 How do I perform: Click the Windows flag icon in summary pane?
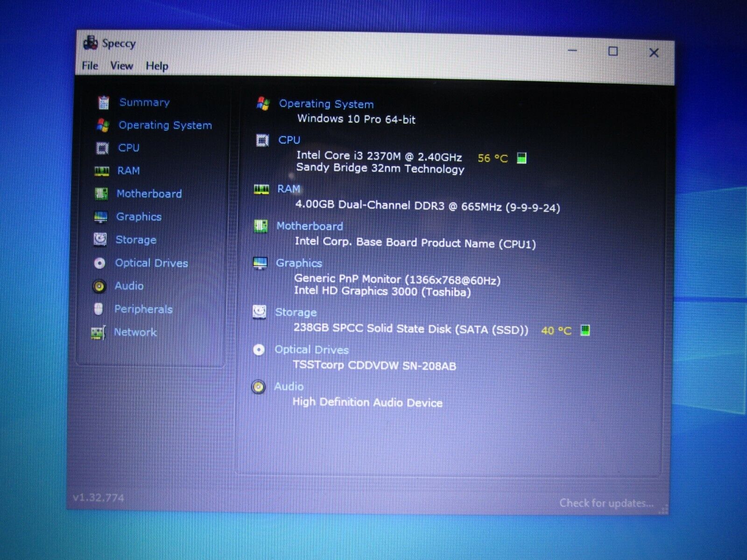coord(263,104)
